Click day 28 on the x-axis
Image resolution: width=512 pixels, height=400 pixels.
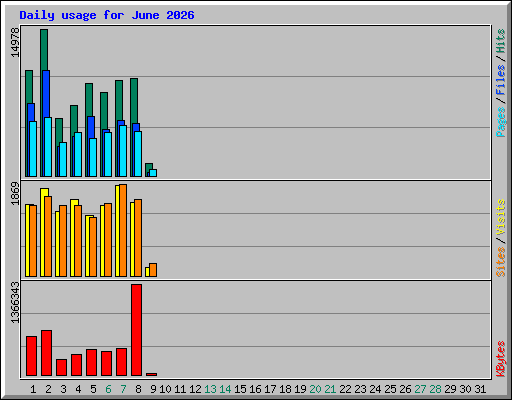[x=435, y=389]
